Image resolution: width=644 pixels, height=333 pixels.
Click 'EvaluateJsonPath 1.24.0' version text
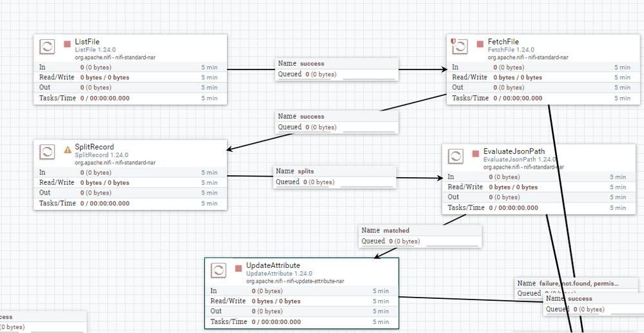tap(520, 159)
